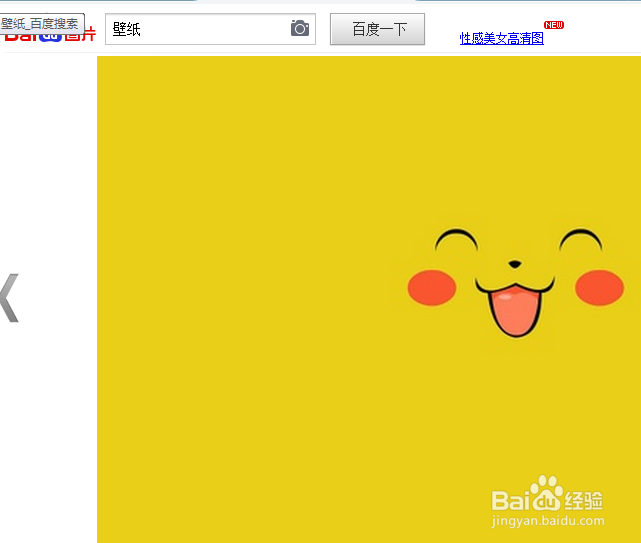
Task: Click the search field containing 壁纸
Action: [x=210, y=29]
